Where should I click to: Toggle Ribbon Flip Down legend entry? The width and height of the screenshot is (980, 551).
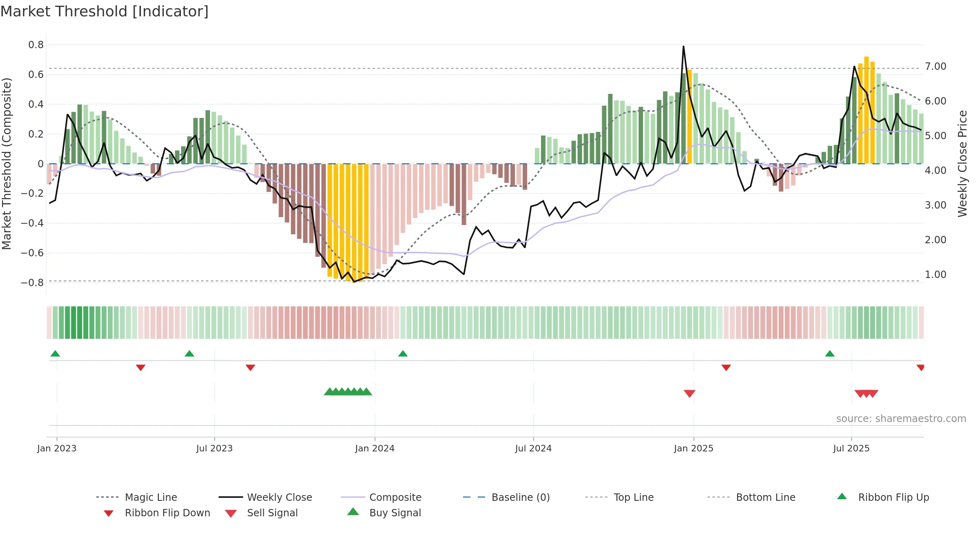tap(156, 513)
